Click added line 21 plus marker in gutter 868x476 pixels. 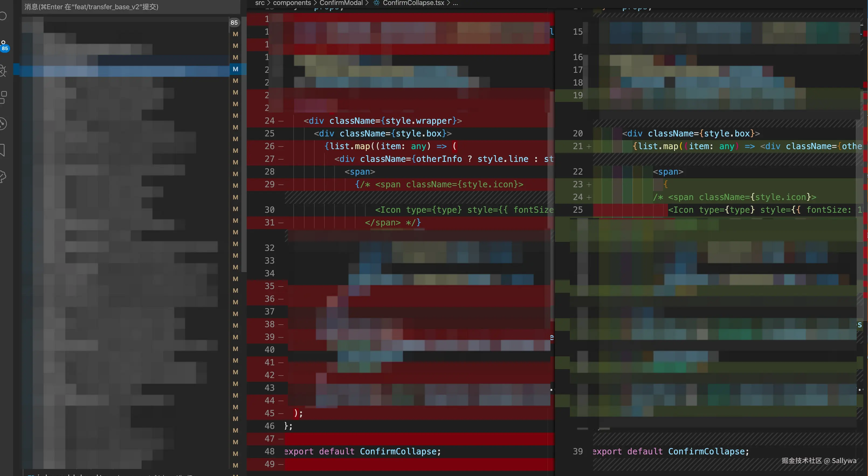coord(589,146)
